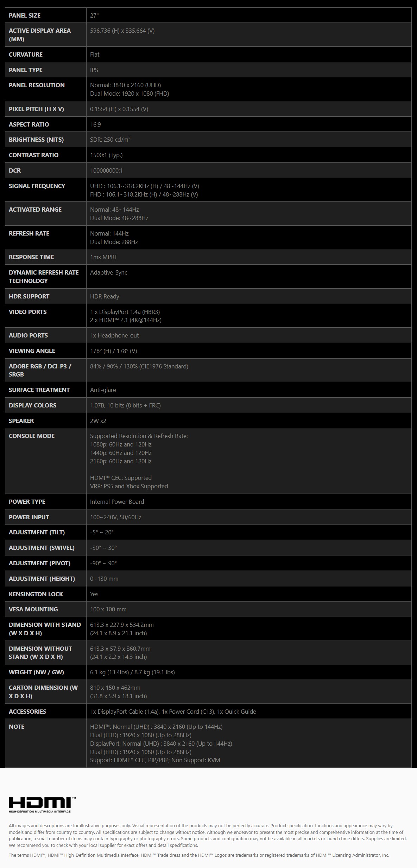
Task: Select the REFRESH RATE label
Action: tap(29, 233)
